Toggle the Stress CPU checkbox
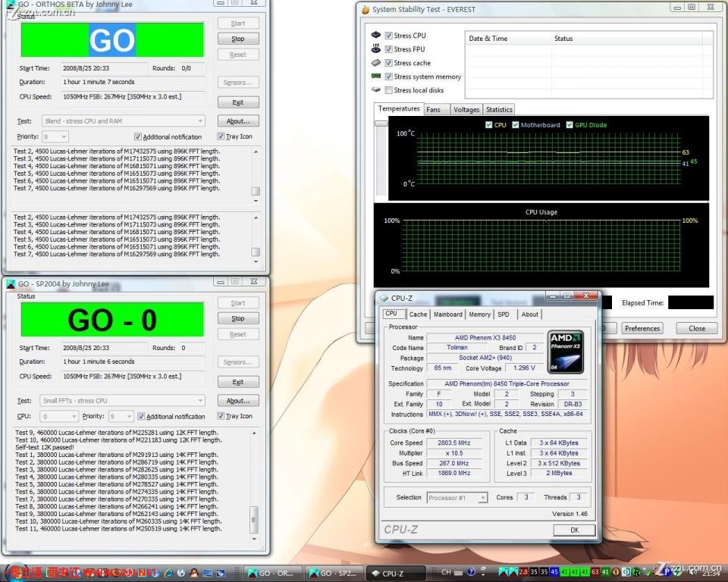 click(x=388, y=36)
